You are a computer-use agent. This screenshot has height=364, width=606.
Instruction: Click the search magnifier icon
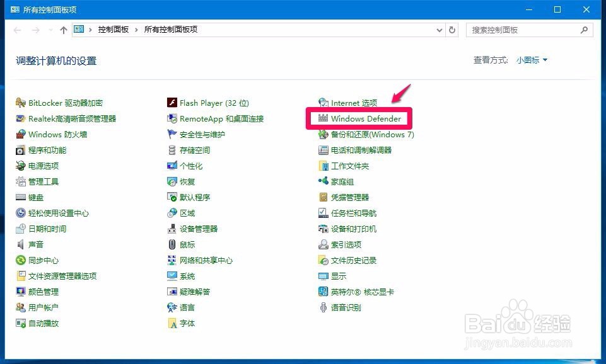584,30
